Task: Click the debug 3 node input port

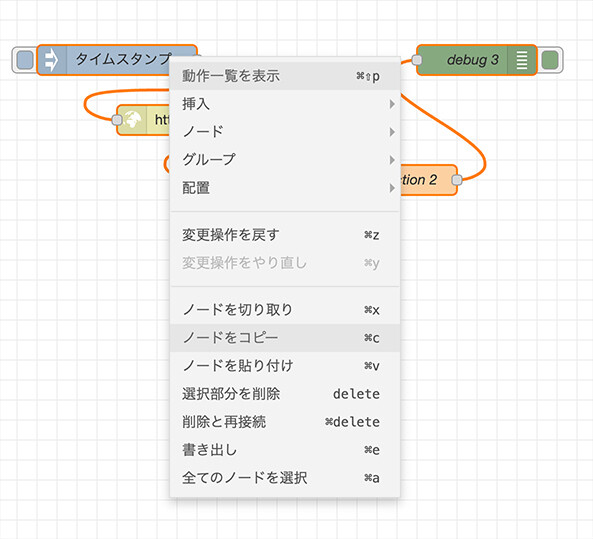Action: [x=417, y=60]
